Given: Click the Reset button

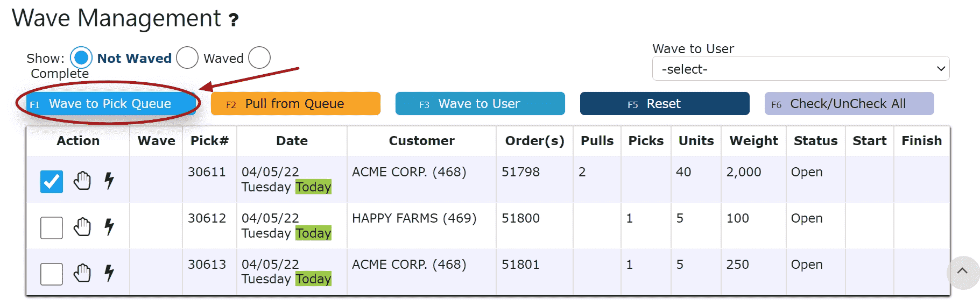Looking at the screenshot, I should click(665, 104).
